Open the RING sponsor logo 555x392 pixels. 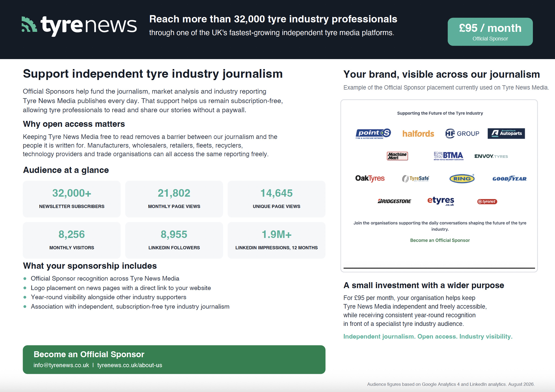[x=462, y=178]
